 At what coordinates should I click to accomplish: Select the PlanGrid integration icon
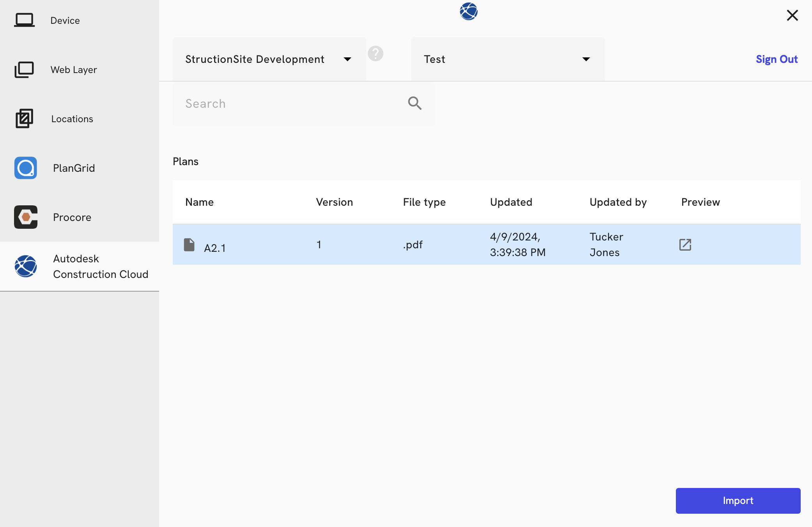(25, 168)
